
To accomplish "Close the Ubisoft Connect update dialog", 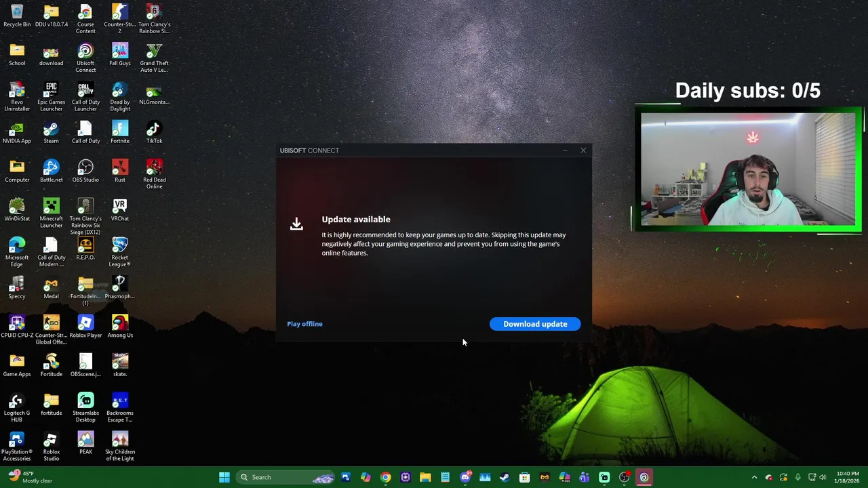I will click(x=583, y=150).
